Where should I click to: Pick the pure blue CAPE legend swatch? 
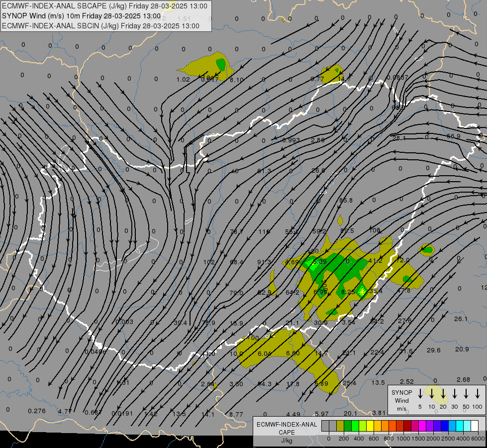click(444, 426)
